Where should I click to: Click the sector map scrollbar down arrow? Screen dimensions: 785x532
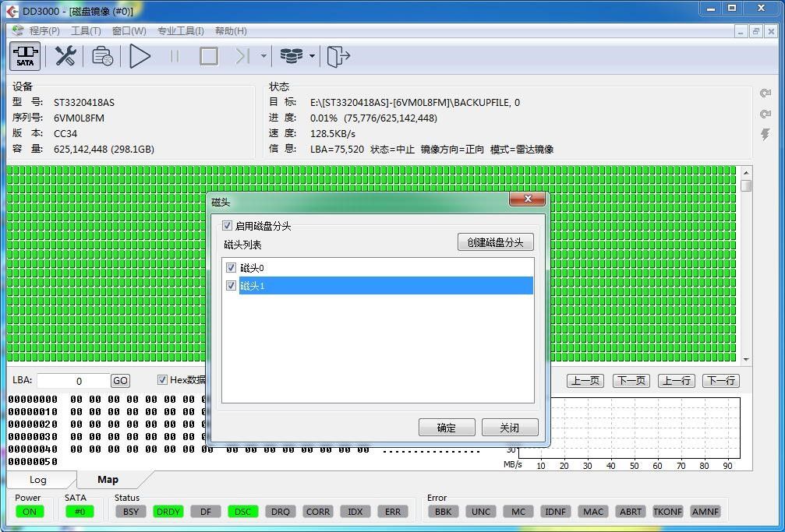click(x=746, y=359)
